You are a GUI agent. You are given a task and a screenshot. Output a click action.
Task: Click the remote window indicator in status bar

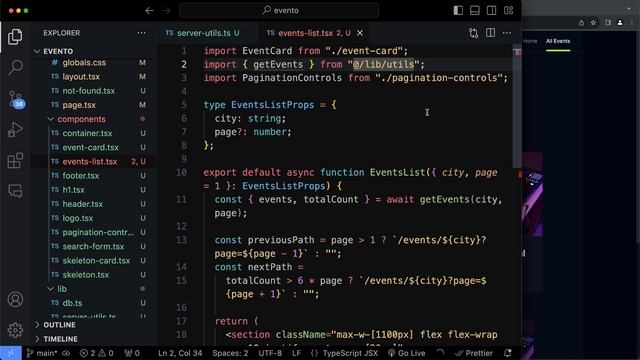tap(11, 353)
